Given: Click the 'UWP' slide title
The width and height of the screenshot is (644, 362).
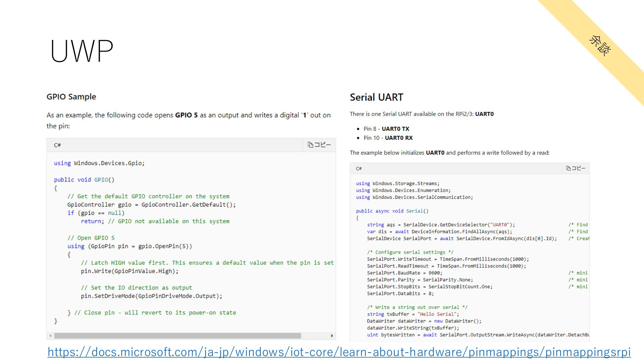Looking at the screenshot, I should pyautogui.click(x=82, y=51).
